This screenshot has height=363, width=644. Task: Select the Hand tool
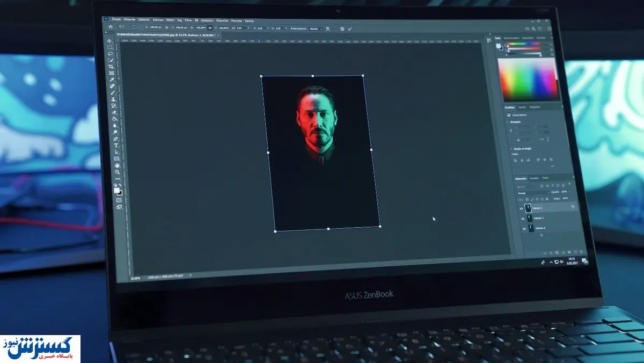click(x=117, y=165)
